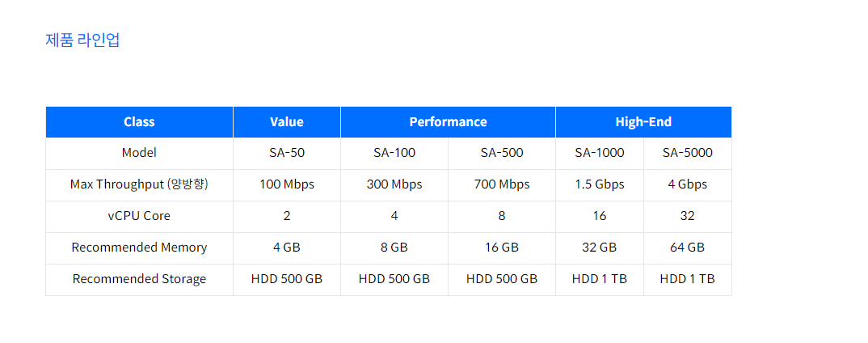
Task: Select the Recommended Storage row label
Action: point(139,279)
